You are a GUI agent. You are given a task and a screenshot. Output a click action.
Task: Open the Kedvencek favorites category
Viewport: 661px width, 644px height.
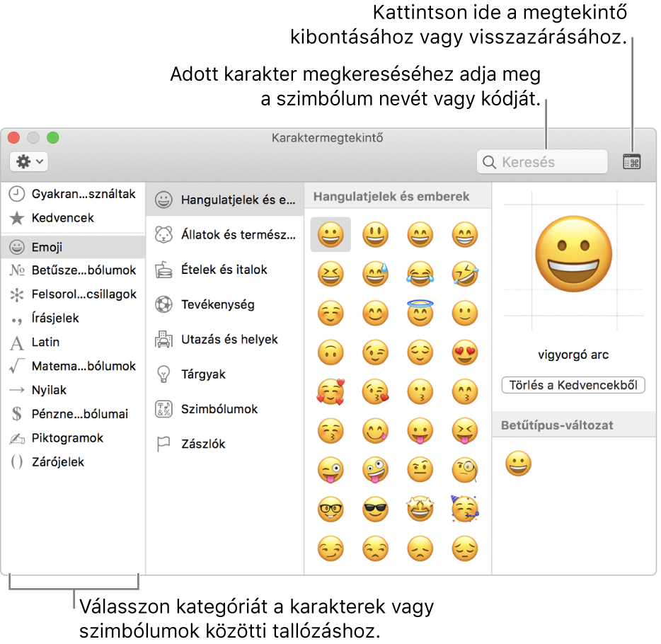pos(72,218)
